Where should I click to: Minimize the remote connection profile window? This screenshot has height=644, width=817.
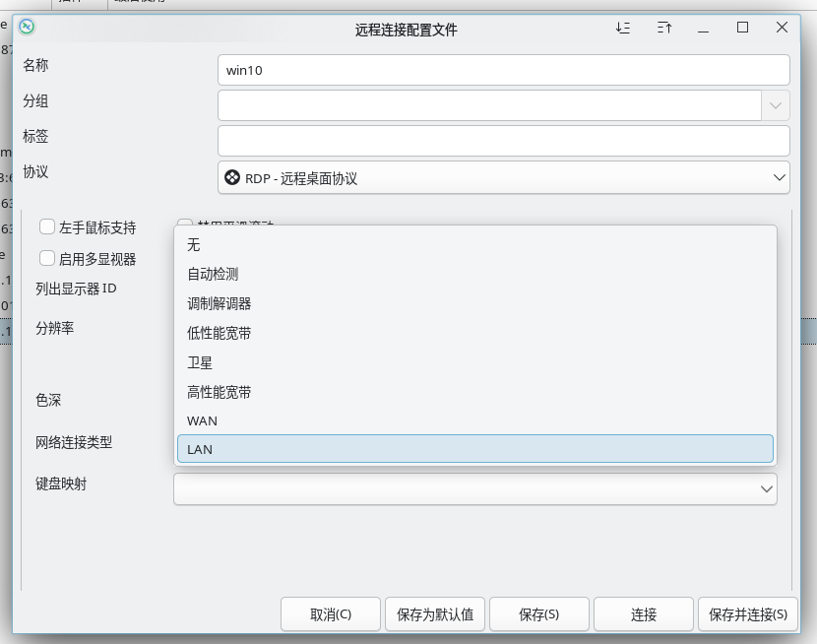point(704,28)
